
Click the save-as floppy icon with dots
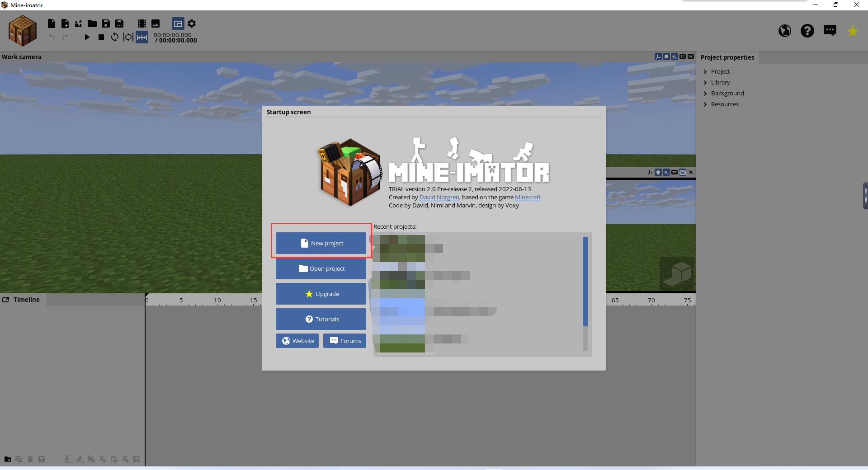click(x=119, y=23)
